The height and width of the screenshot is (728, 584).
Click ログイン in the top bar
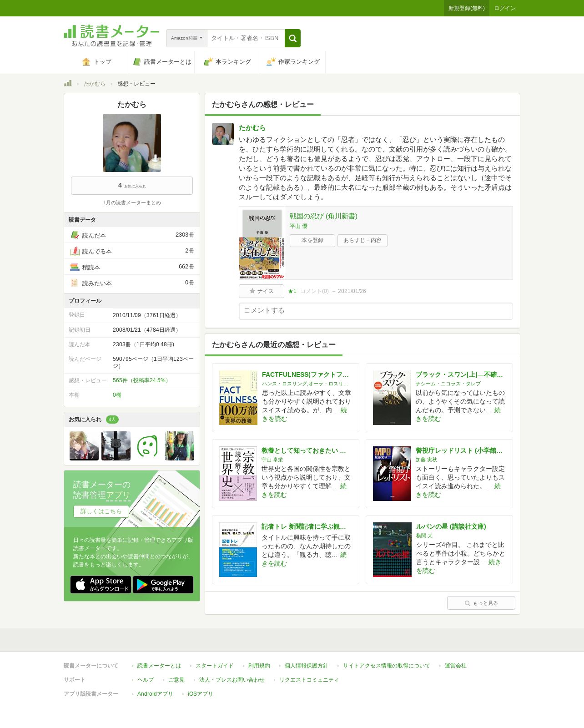tap(504, 8)
